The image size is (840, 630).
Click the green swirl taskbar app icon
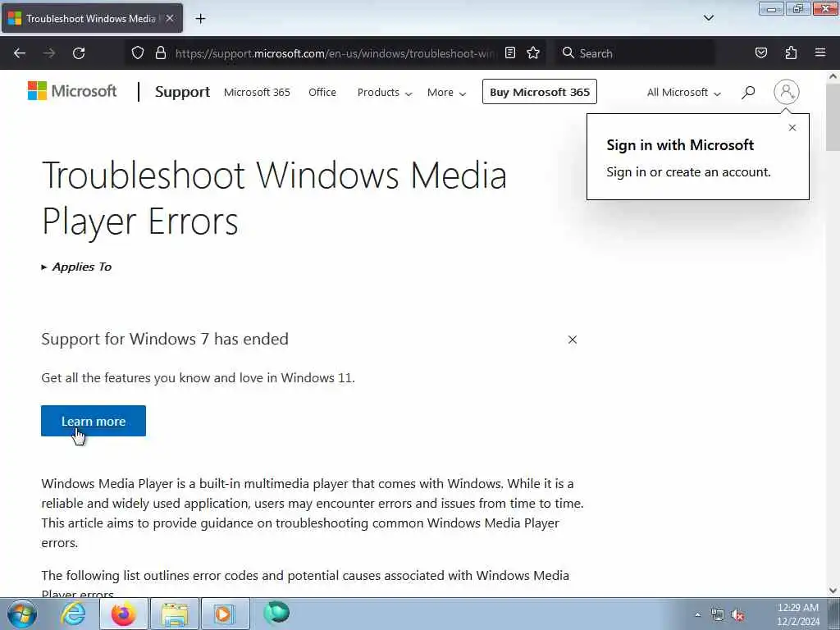pos(276,614)
